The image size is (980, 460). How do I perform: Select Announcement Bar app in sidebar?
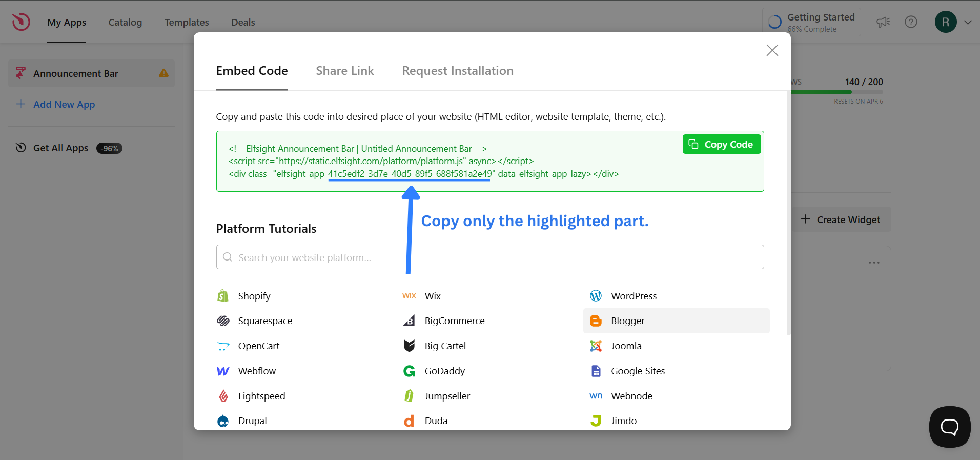pyautogui.click(x=91, y=73)
